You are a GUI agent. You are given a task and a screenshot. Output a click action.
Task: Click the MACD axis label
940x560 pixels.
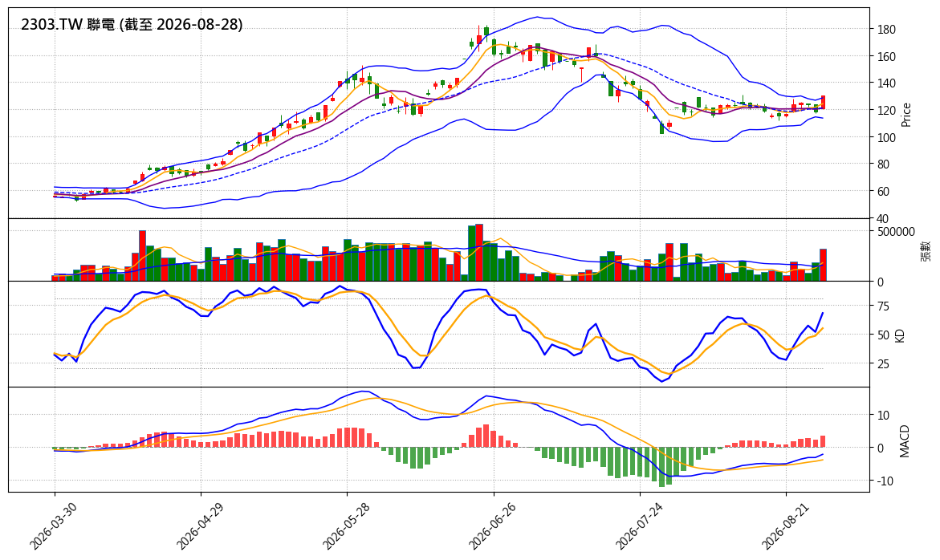coord(905,440)
